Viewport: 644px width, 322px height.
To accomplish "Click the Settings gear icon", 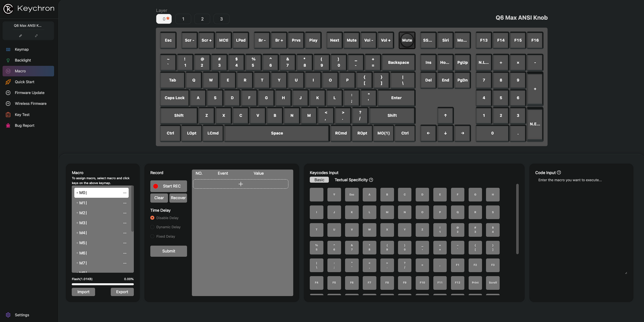I will coord(8,315).
